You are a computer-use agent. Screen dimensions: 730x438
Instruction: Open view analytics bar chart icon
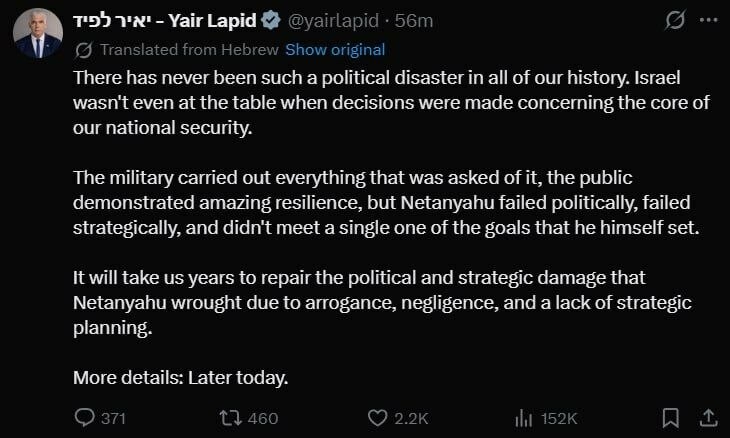tap(522, 417)
